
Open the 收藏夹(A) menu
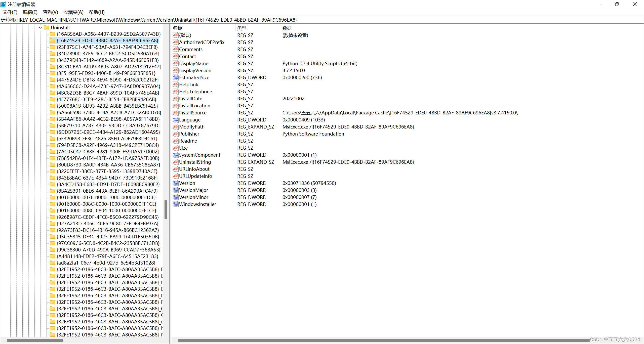(73, 12)
